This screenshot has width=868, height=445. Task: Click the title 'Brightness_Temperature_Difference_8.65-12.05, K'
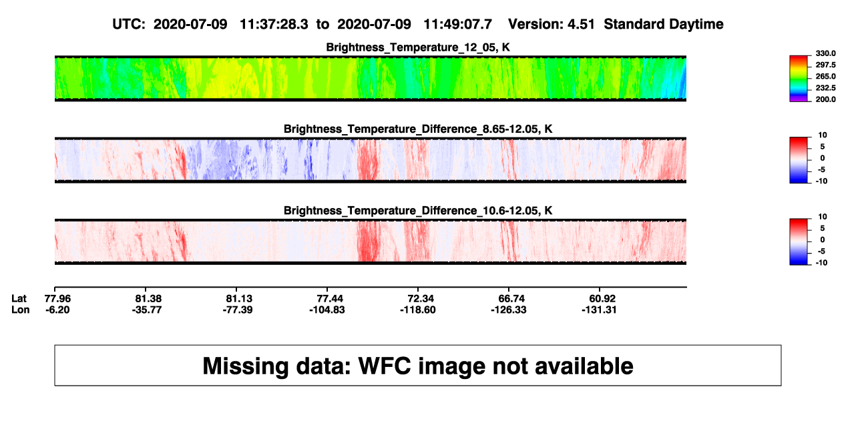click(418, 129)
